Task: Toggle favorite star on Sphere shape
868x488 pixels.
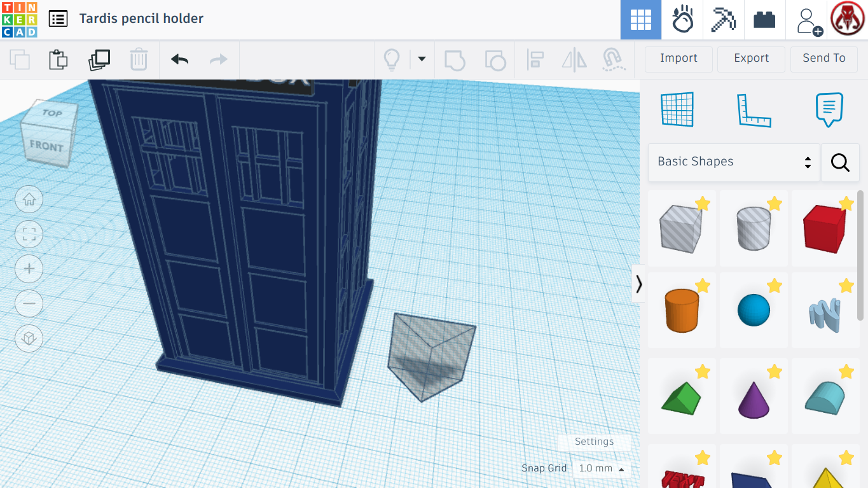Action: pos(774,286)
